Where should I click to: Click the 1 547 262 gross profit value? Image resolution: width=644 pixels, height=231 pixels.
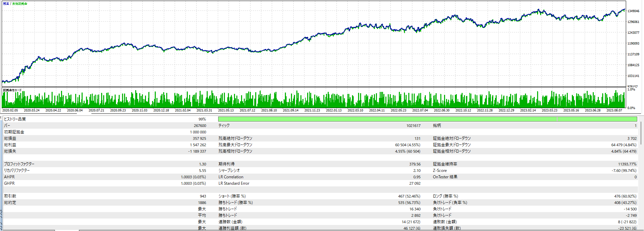pos(198,145)
